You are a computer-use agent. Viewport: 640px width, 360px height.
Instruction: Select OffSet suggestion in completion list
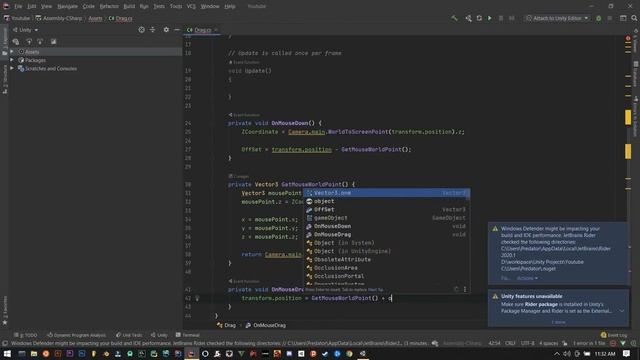(x=386, y=209)
